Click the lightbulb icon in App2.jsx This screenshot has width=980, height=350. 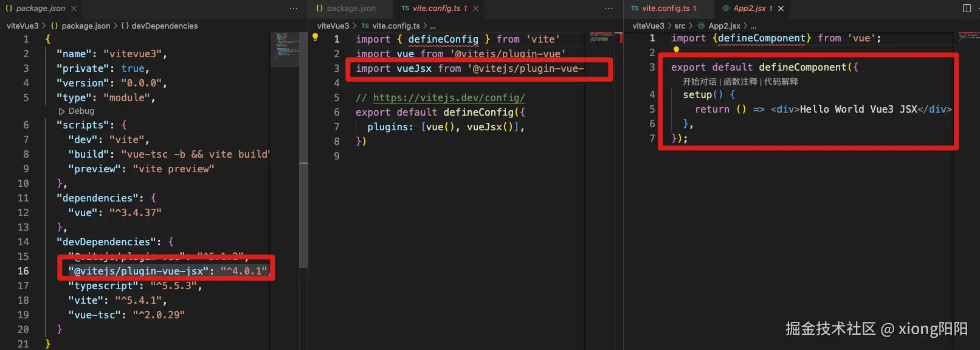click(x=676, y=50)
